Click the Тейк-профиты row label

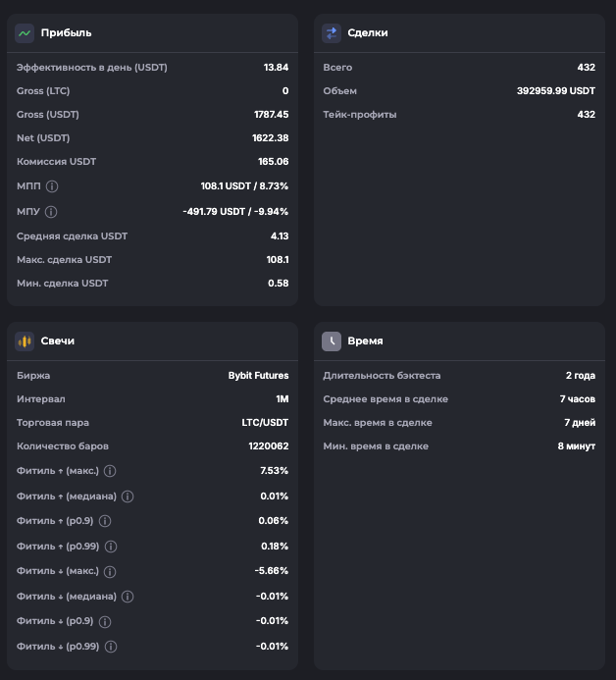tap(360, 115)
